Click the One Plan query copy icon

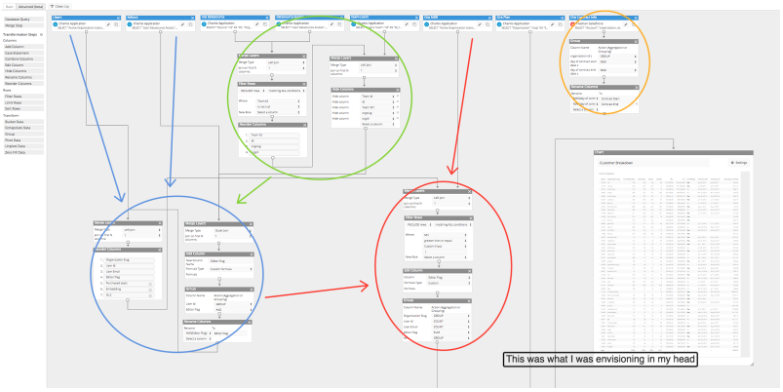tap(561, 24)
